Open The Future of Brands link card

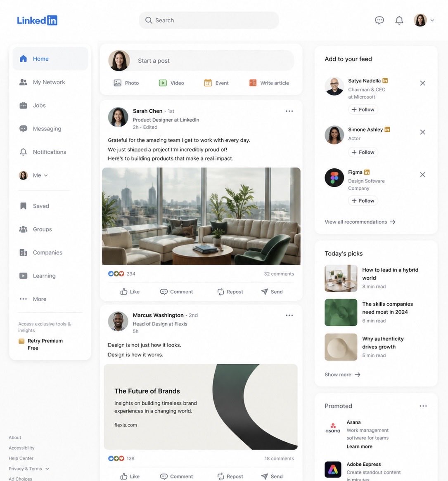201,407
